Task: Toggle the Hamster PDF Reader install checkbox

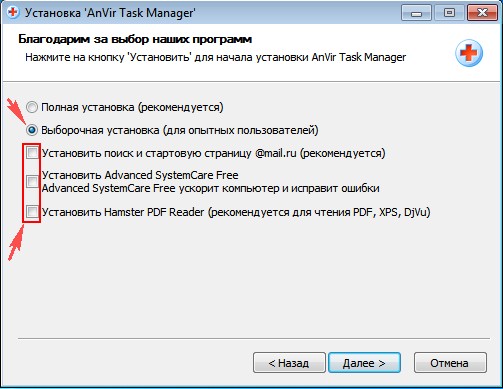Action: [32, 212]
